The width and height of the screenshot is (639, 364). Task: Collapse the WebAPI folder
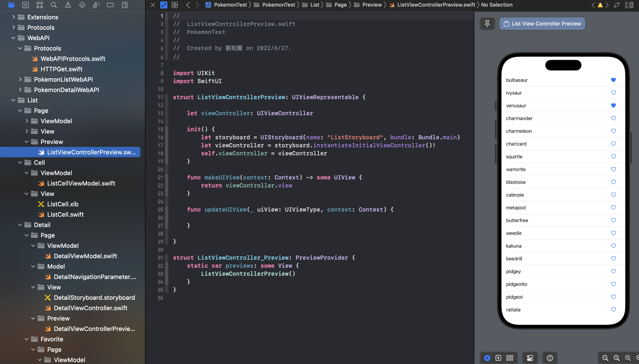(13, 38)
